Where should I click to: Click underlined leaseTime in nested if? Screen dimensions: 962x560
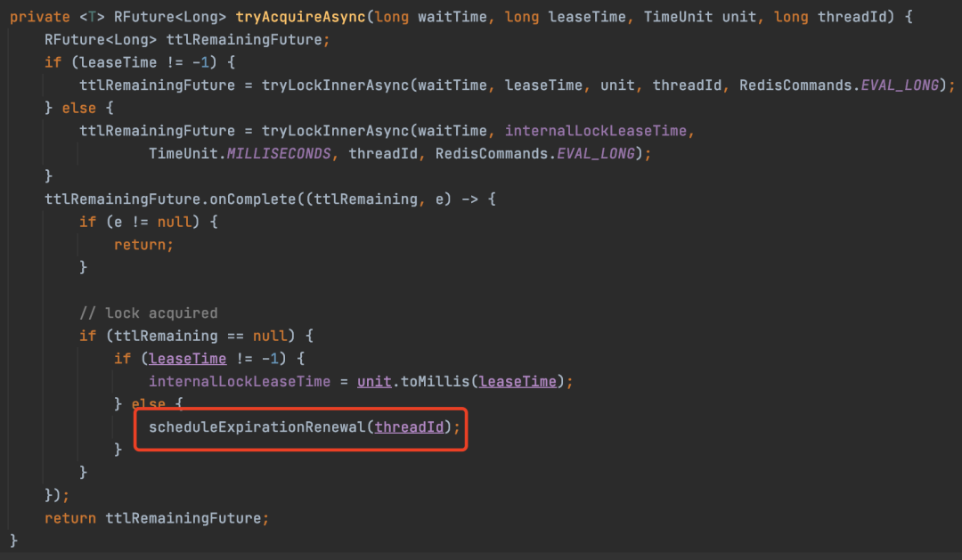pos(187,359)
